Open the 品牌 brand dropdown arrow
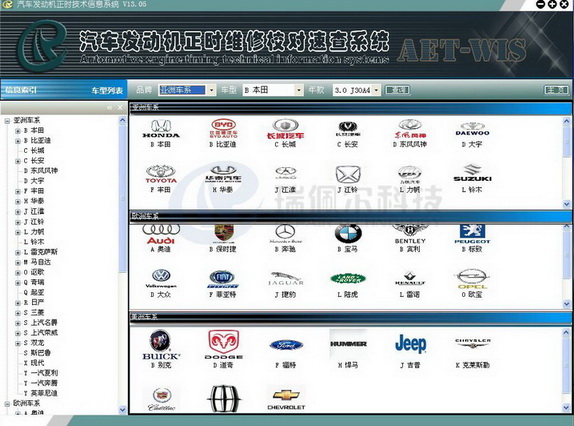Viewport: 574px width, 426px height. pyautogui.click(x=211, y=90)
